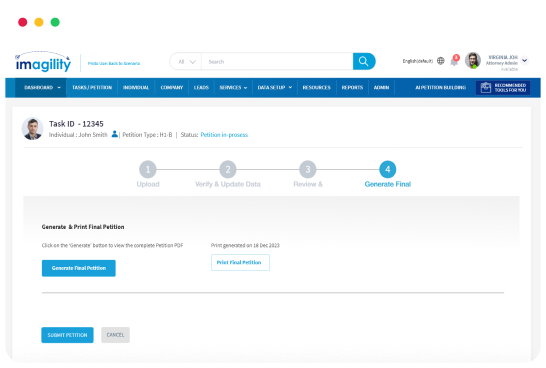This screenshot has width=546, height=368.
Task: Click the user avatar in the header
Action: [473, 61]
